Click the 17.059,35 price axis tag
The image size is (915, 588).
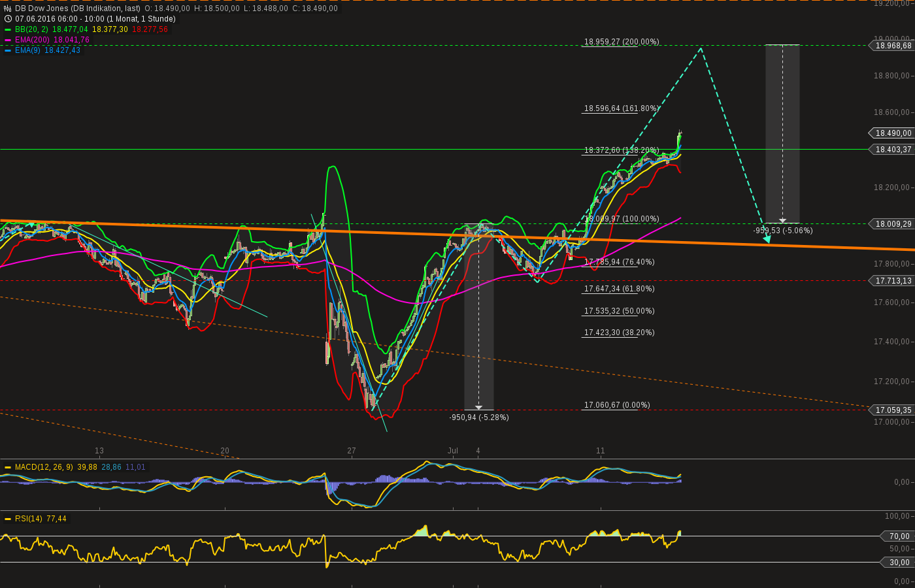tap(893, 410)
